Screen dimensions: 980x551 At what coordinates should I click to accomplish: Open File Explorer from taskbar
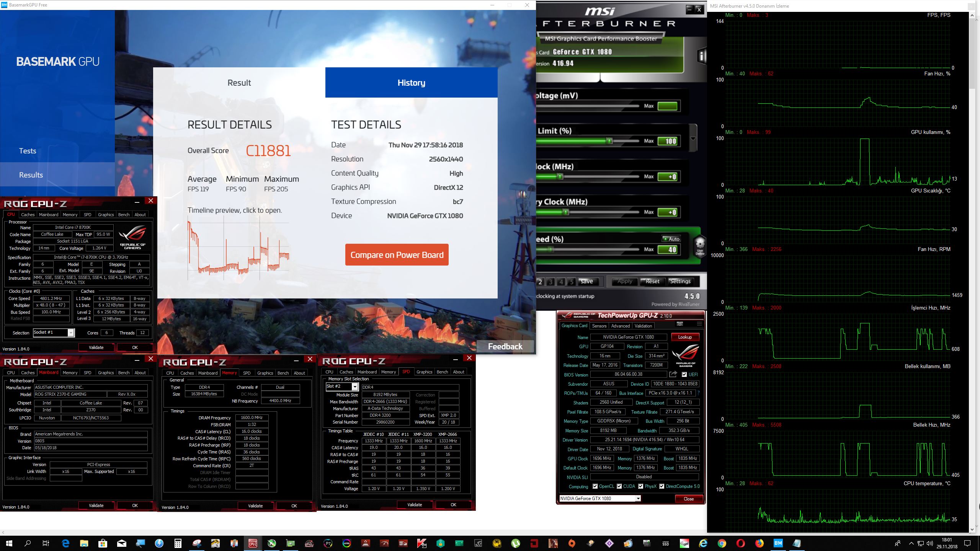[84, 543]
